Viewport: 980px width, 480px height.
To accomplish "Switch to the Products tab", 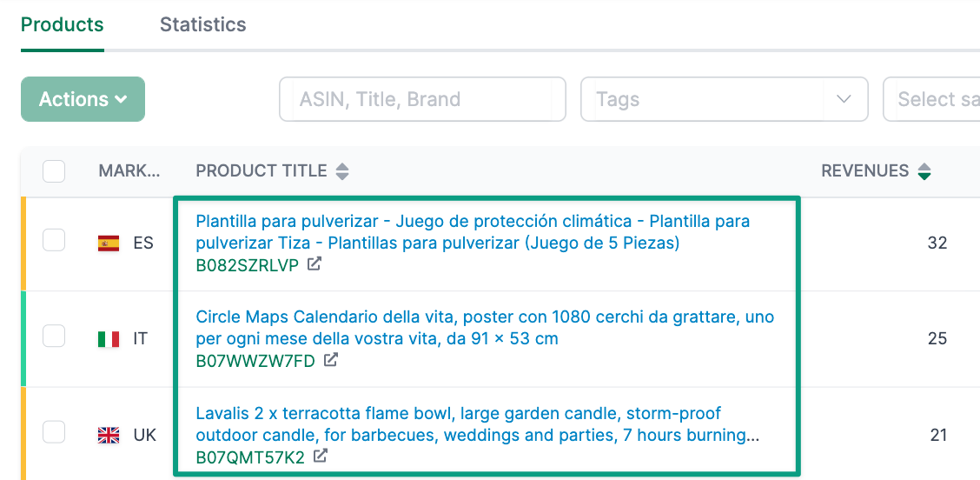I will (x=62, y=24).
